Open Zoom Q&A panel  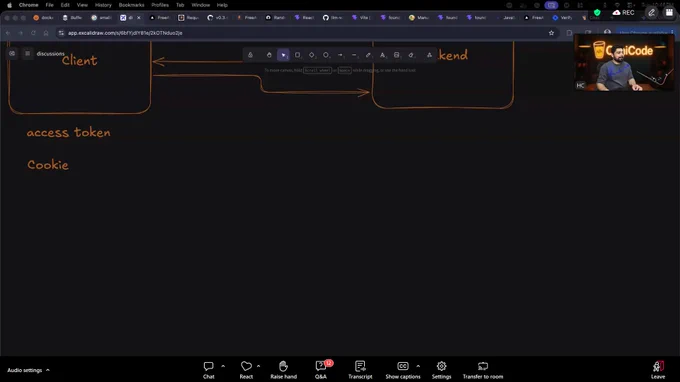click(321, 370)
